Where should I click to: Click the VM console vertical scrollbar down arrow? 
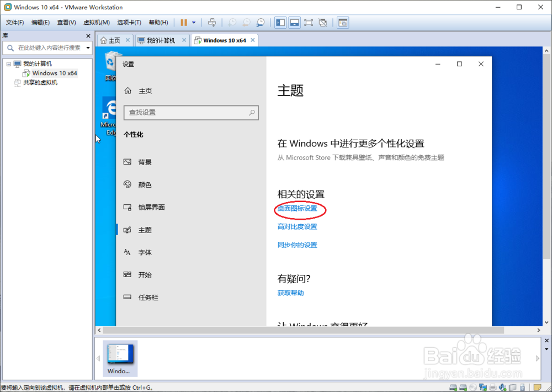(x=546, y=322)
